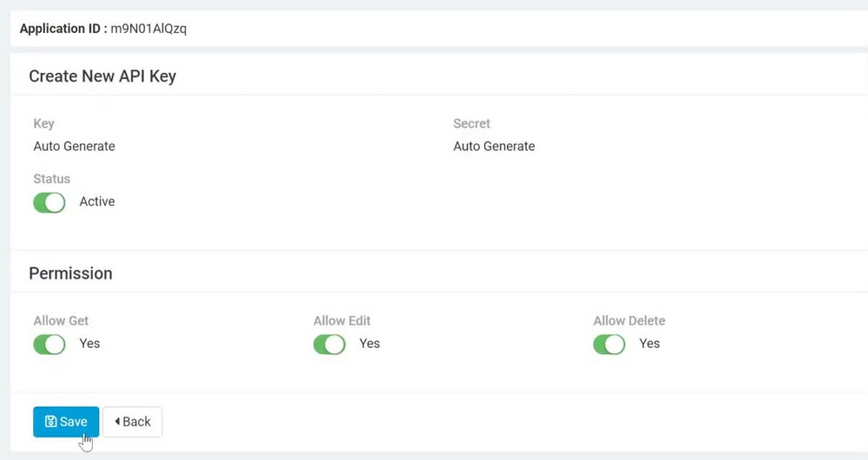Click the Allow Delete field label
Image resolution: width=868 pixels, height=460 pixels.
point(629,320)
